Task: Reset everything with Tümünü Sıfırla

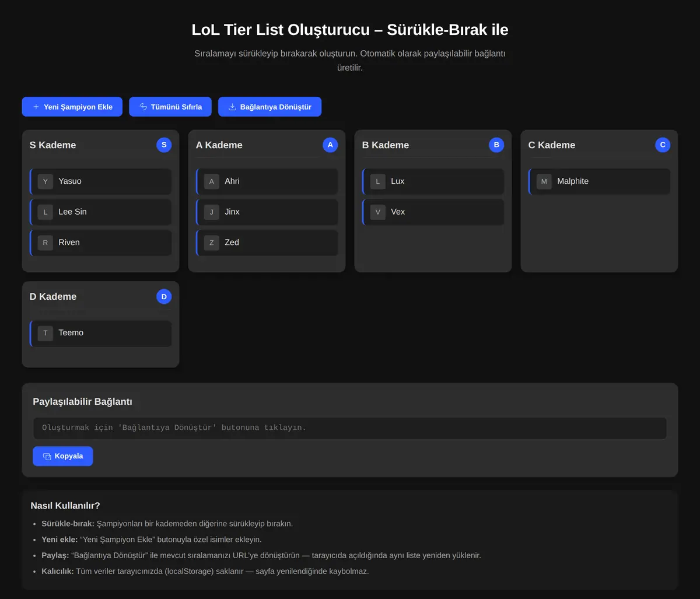Action: pyautogui.click(x=170, y=107)
